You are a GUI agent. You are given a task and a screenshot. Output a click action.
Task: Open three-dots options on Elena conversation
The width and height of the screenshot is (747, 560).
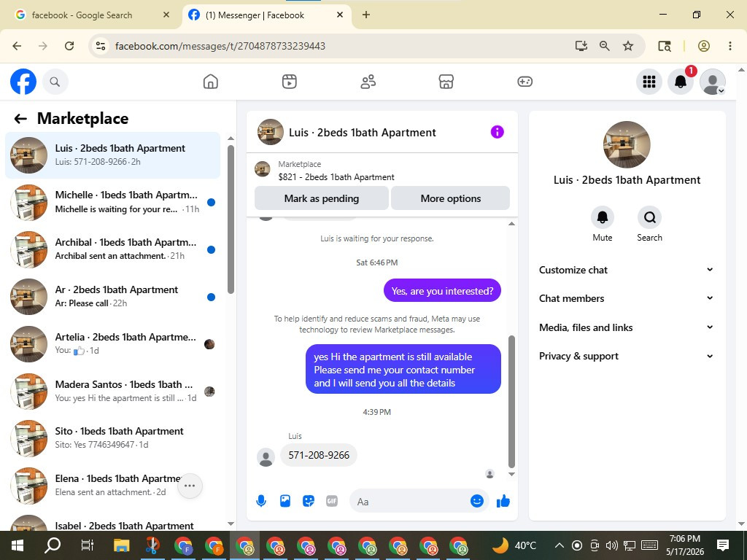coord(190,486)
